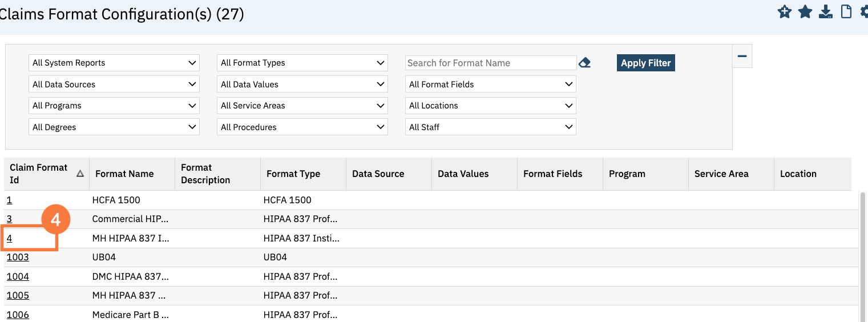The height and width of the screenshot is (322, 868).
Task: Click the Search for Format Name field
Action: 491,63
